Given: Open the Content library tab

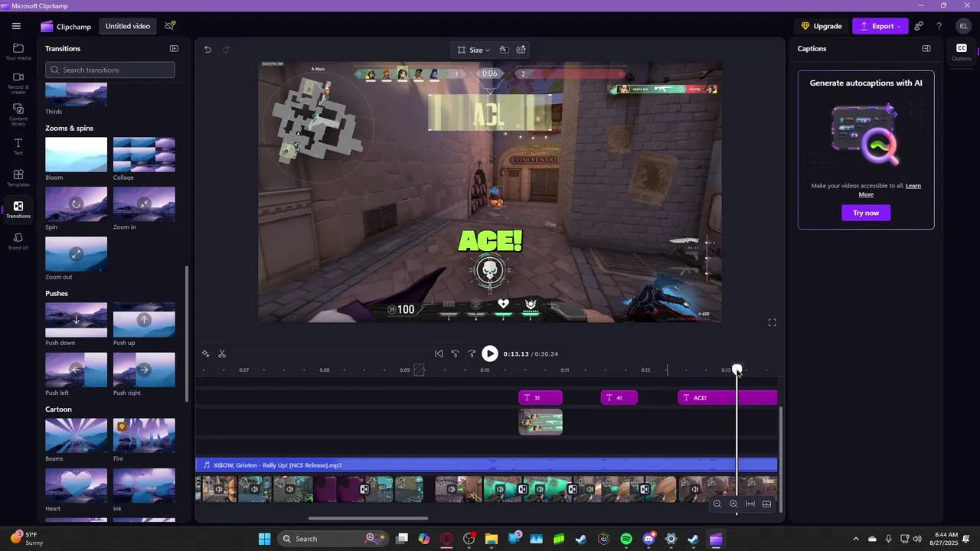Looking at the screenshot, I should pos(18,115).
